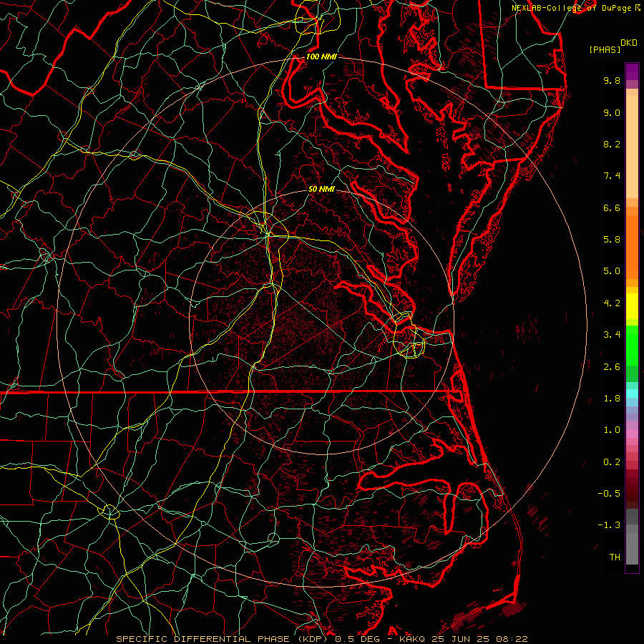Click the DKD label above the color scale
The height and width of the screenshot is (644, 644).
coord(628,43)
